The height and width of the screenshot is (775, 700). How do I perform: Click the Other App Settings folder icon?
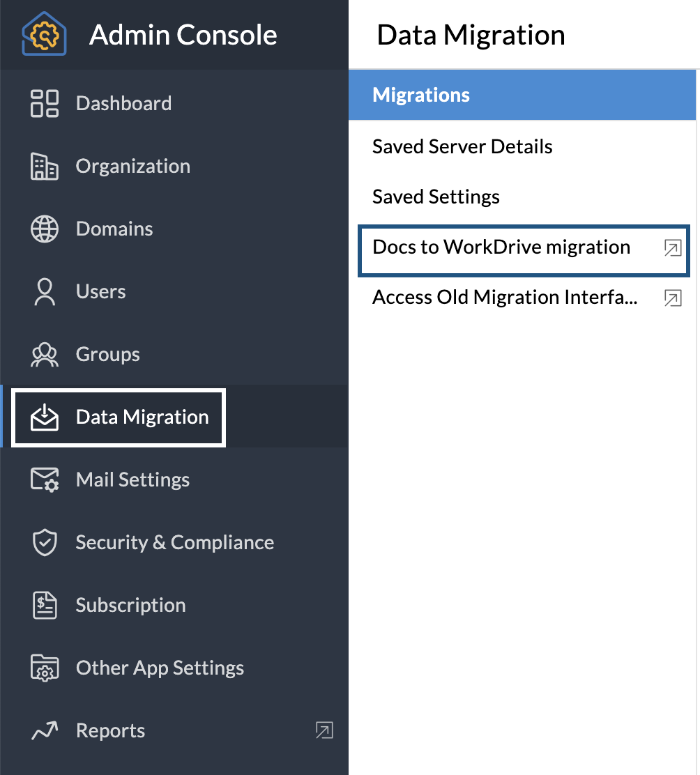pos(45,668)
